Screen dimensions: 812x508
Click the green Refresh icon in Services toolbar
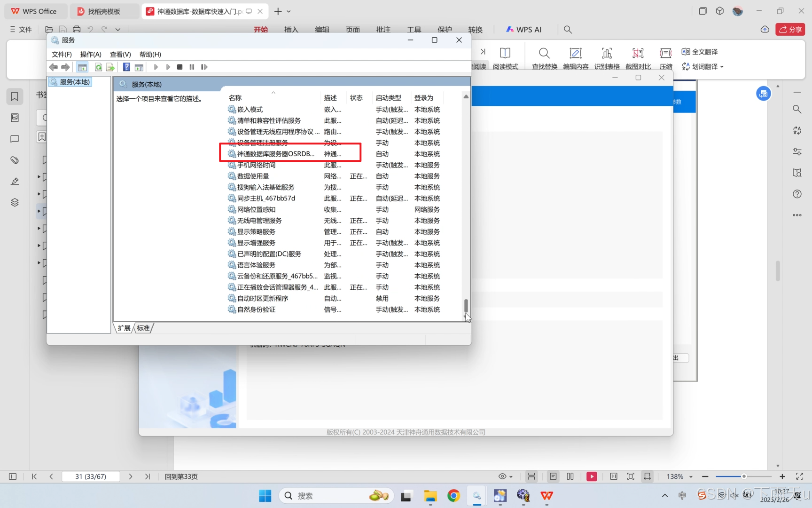pos(98,67)
